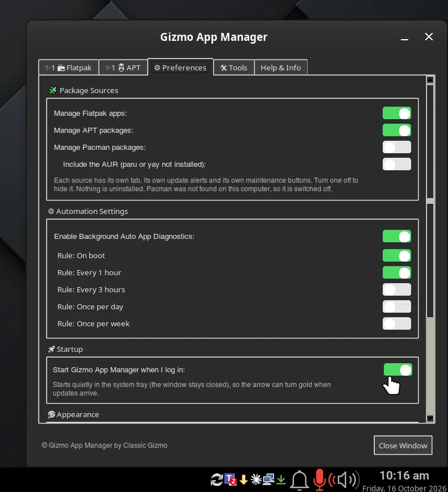Screen dimensions: 448x492
Task: Click the Appearance palette icon
Action: pyautogui.click(x=51, y=414)
